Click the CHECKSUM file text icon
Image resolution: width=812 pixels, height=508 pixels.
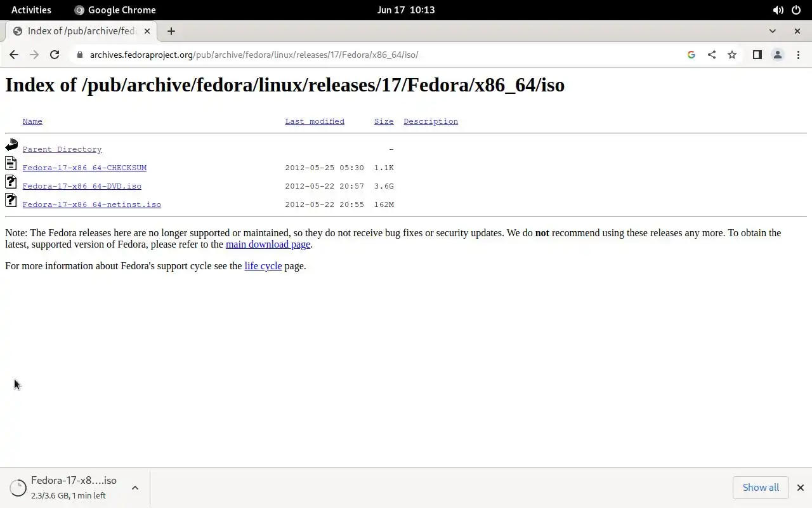point(11,164)
